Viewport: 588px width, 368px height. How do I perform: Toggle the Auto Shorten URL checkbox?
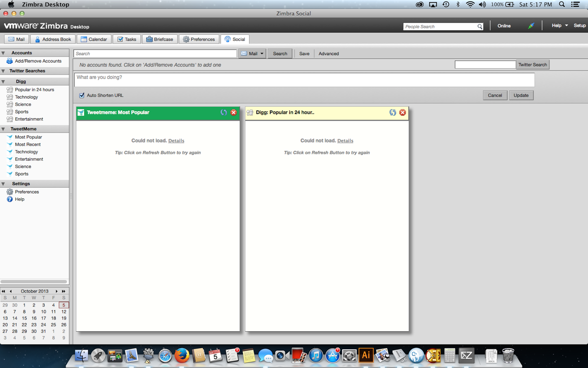pyautogui.click(x=82, y=95)
